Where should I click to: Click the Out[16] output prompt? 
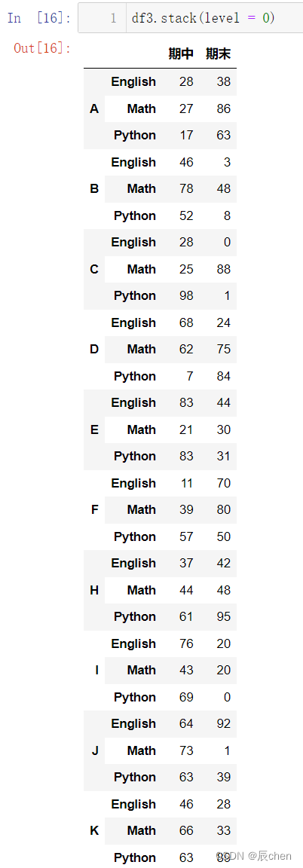(42, 47)
